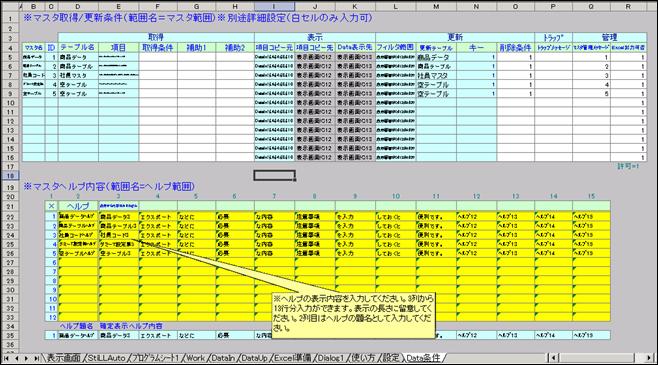Image resolution: width=658 pixels, height=365 pixels.
Task: Select column header N
Action: click(476, 6)
